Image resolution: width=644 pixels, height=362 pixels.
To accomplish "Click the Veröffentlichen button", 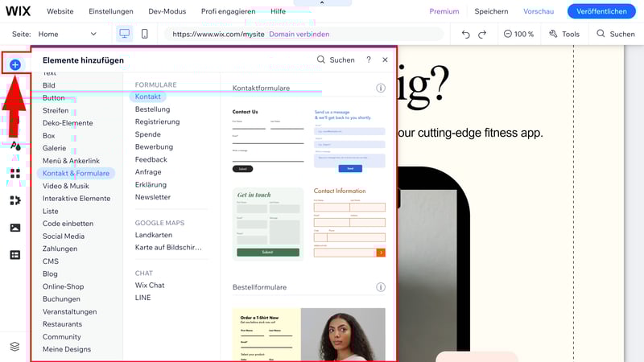I will click(601, 11).
